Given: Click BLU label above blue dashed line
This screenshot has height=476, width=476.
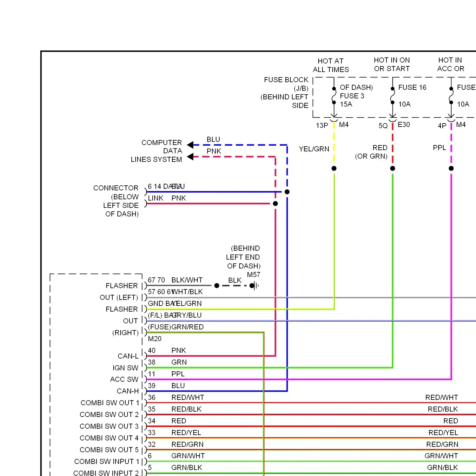Looking at the screenshot, I should click(x=213, y=139).
